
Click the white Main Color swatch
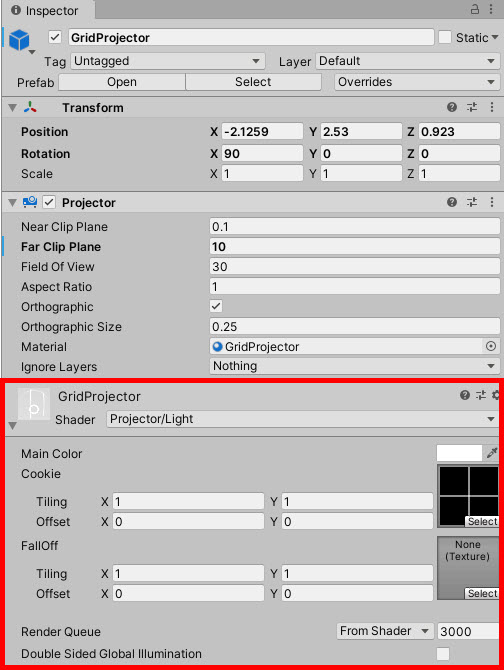(x=459, y=453)
